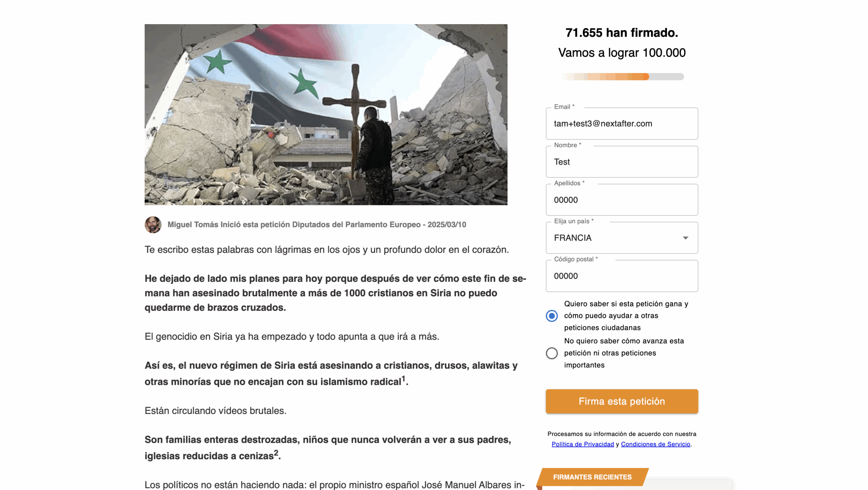Select FRANCIA country combo box
Screen dimensions: 868x490
coord(622,238)
